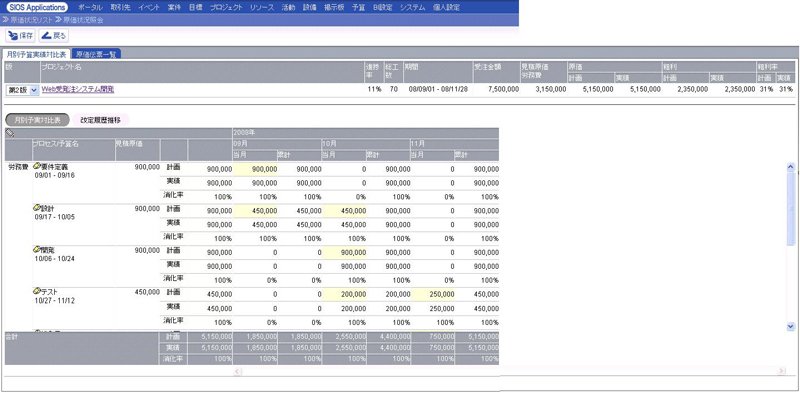Click the pencil edit icon above the process table
The image size is (800, 393).
(x=10, y=133)
